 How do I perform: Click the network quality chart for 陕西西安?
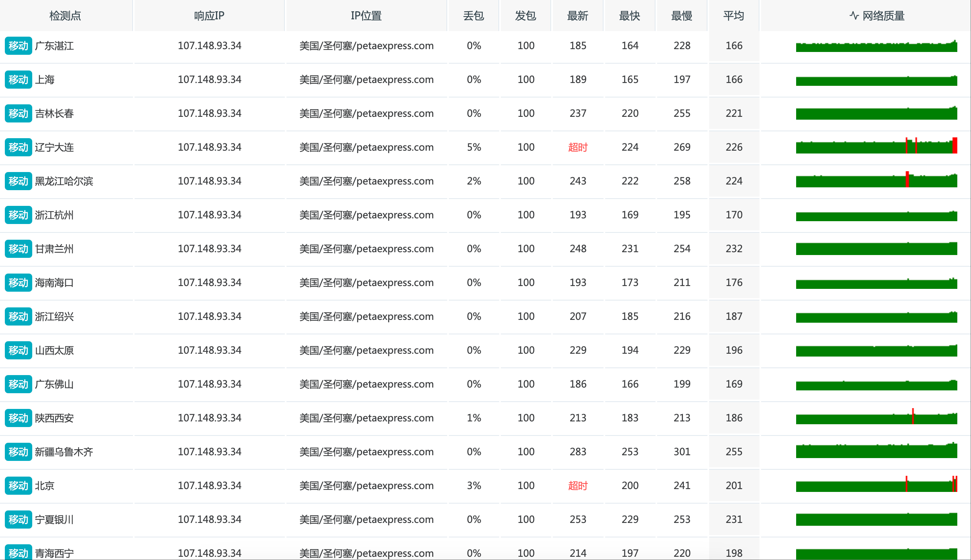point(876,416)
